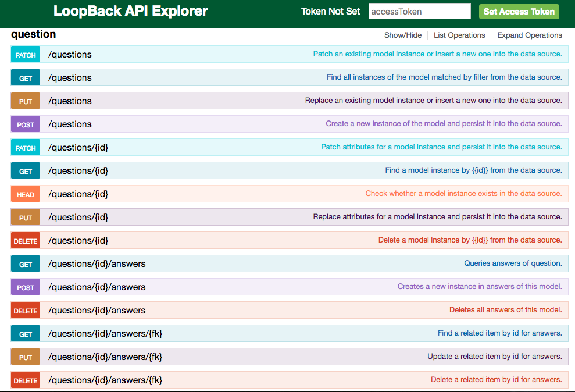This screenshot has height=392, width=575.
Task: Click the "Token Not Set" status text
Action: coord(330,12)
